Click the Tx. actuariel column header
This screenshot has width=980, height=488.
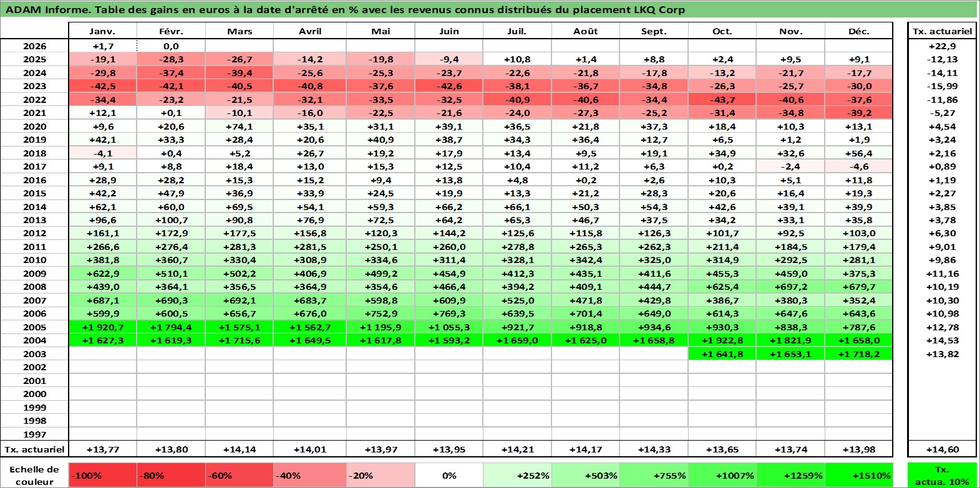942,31
